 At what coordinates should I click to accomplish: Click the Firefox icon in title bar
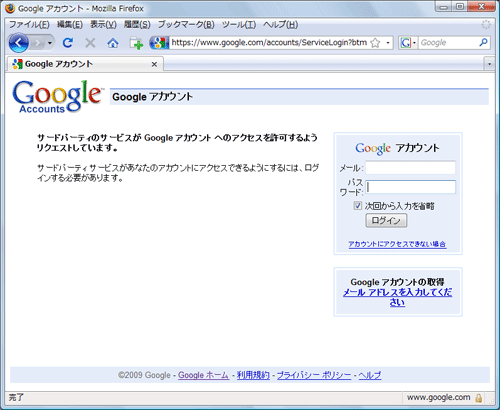[10, 8]
